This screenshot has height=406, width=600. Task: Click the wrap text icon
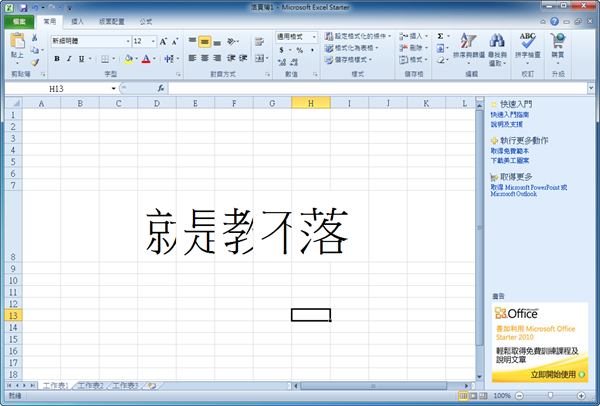click(259, 41)
